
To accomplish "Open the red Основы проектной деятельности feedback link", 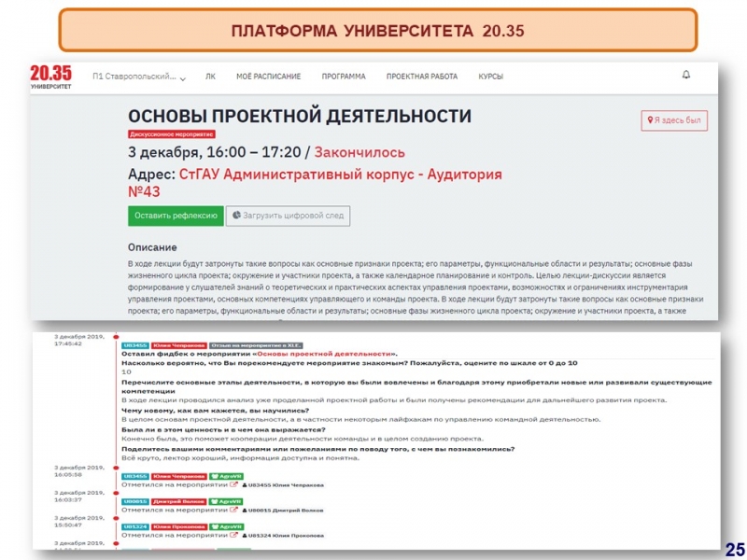I will (x=324, y=354).
